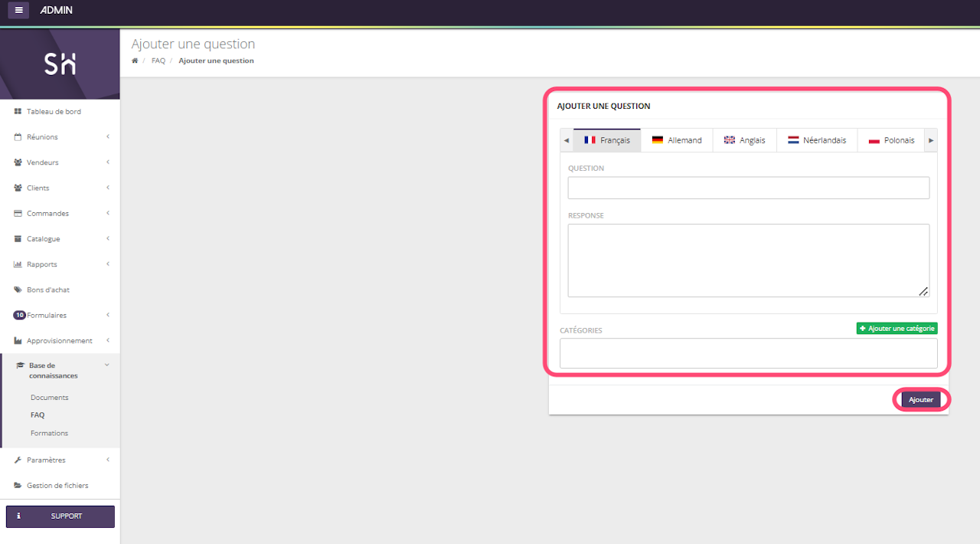Click the Ajouter submit button
The width and height of the screenshot is (980, 544).
coord(920,400)
